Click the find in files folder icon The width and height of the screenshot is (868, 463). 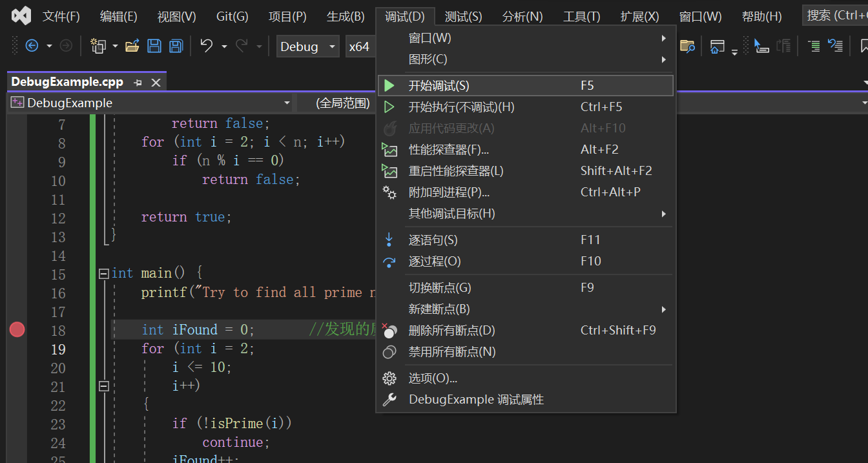[687, 46]
